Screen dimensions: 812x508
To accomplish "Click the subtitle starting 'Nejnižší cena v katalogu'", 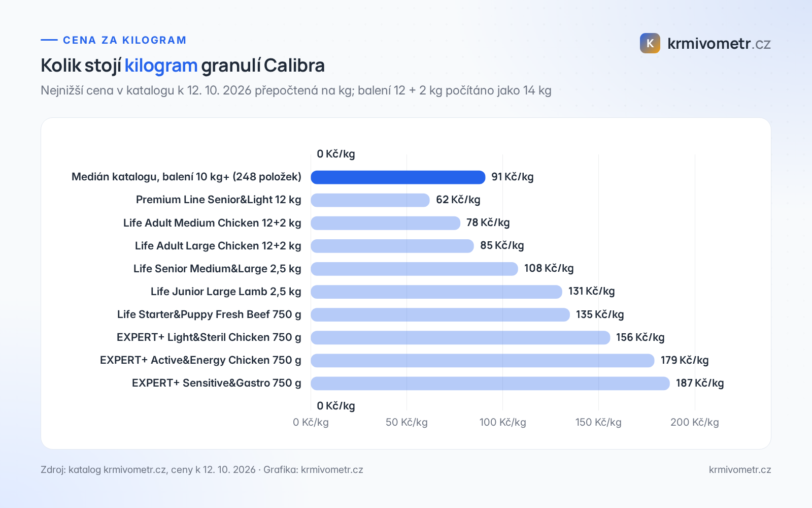I will click(x=296, y=90).
